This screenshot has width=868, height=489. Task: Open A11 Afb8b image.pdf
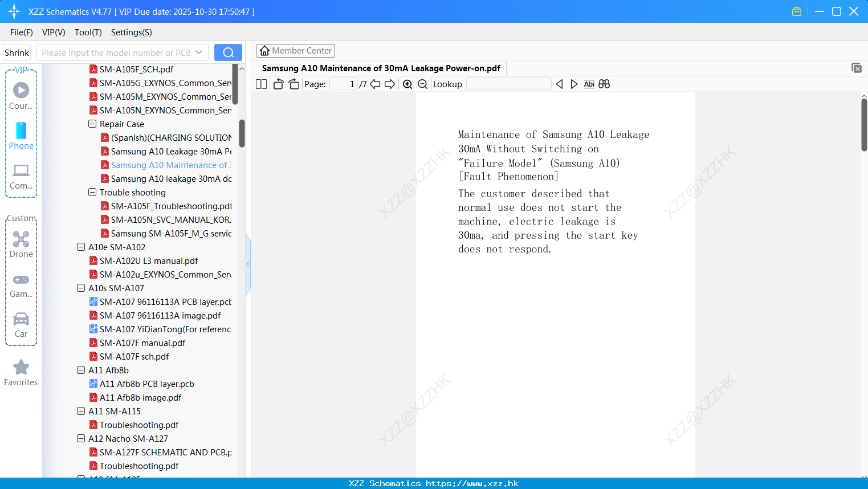click(x=141, y=397)
